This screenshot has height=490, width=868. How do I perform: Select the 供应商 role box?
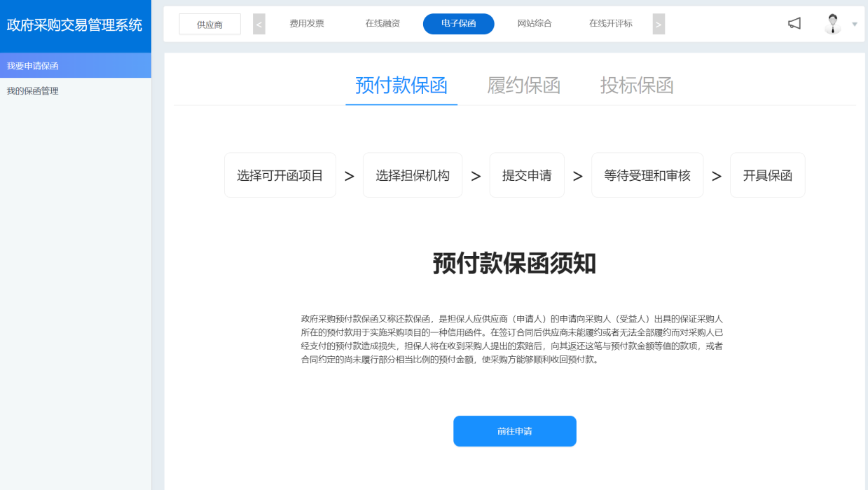click(209, 25)
